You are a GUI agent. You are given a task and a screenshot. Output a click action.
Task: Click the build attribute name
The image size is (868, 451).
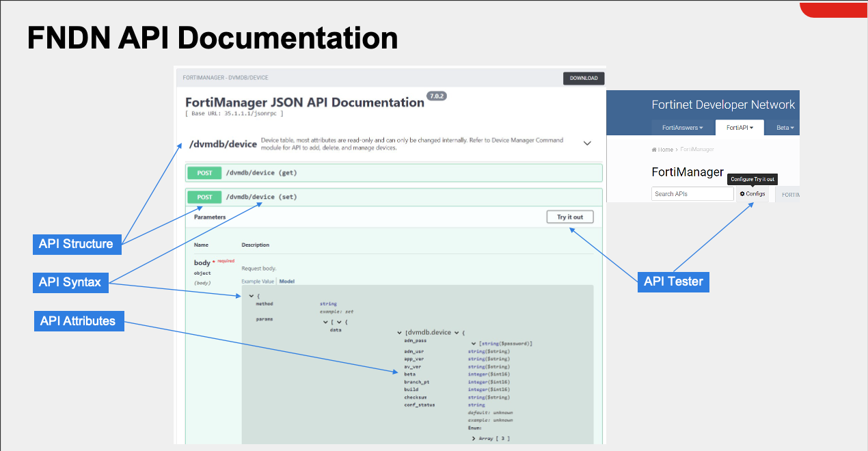click(x=411, y=389)
